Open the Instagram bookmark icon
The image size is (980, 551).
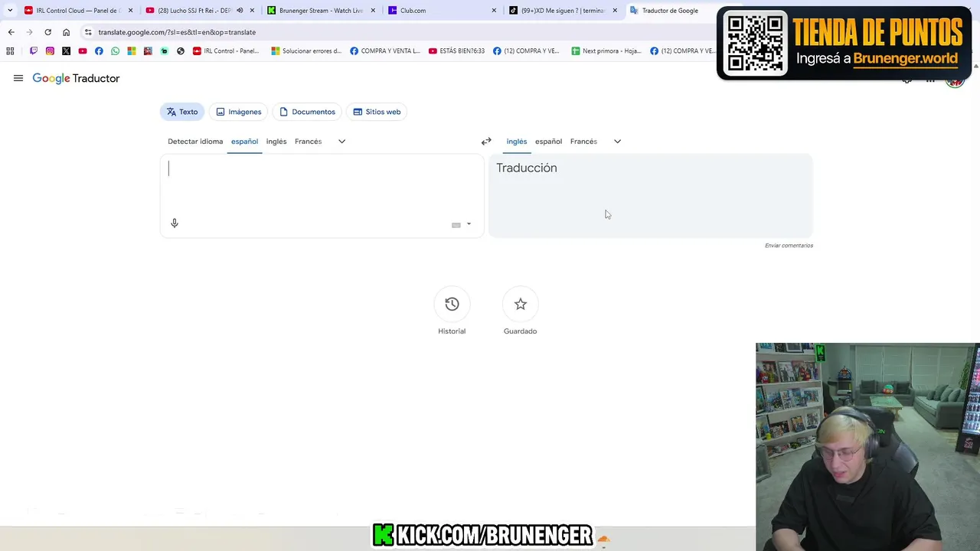point(50,51)
